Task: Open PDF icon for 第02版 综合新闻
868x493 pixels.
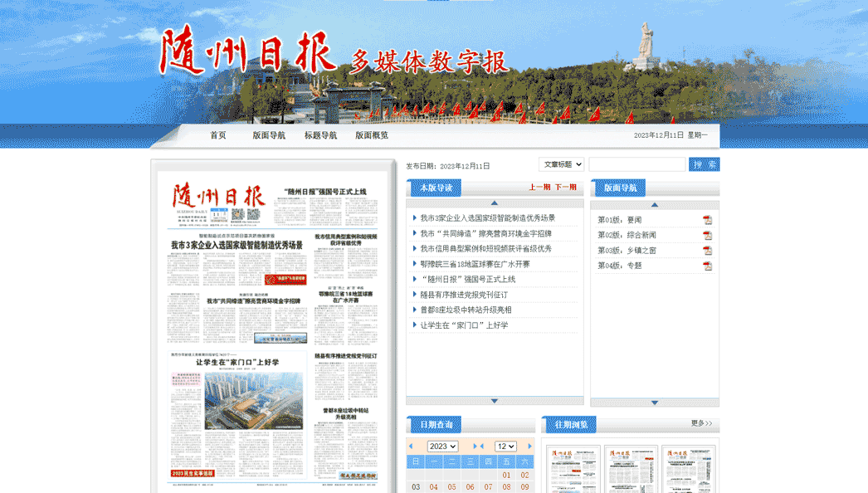Action: coord(708,236)
